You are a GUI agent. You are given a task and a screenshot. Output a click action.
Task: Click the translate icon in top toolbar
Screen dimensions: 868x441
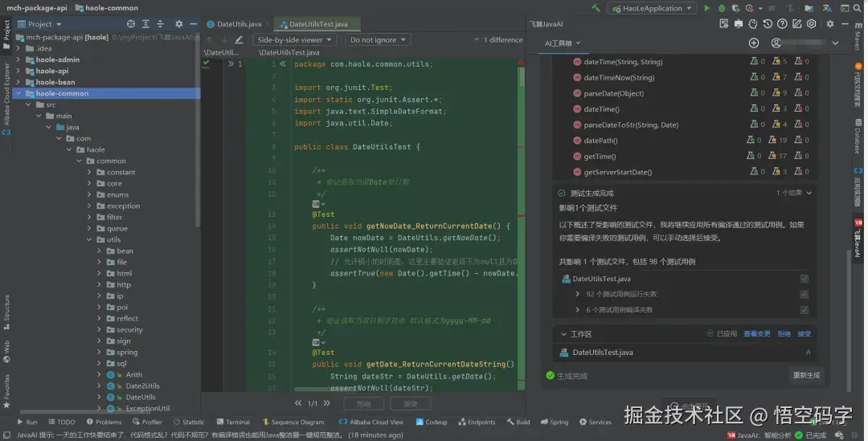click(x=827, y=8)
